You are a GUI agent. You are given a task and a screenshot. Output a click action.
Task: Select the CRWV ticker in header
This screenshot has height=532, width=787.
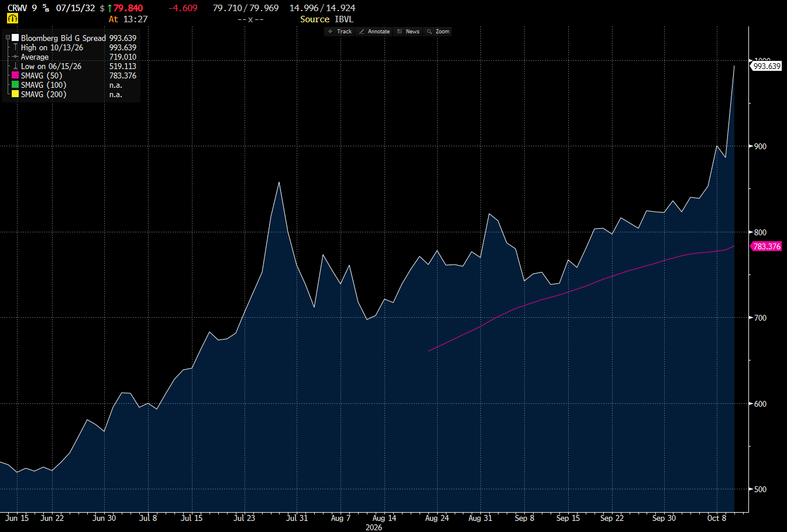(17, 8)
